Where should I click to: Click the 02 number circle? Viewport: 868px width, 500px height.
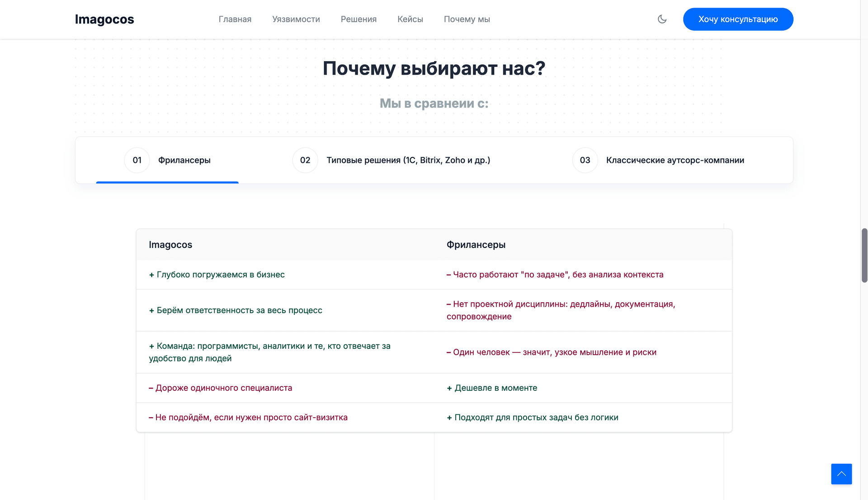[x=305, y=160]
